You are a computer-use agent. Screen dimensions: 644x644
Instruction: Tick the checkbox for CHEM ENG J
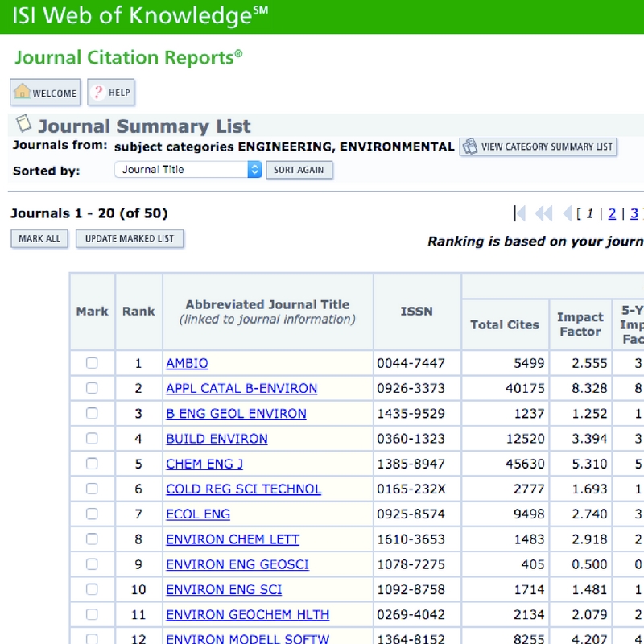[92, 464]
